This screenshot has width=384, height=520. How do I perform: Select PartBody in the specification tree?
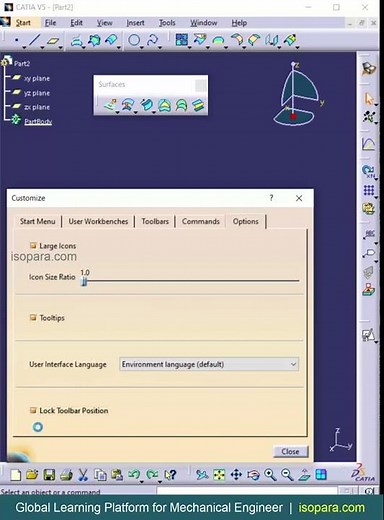coord(38,121)
